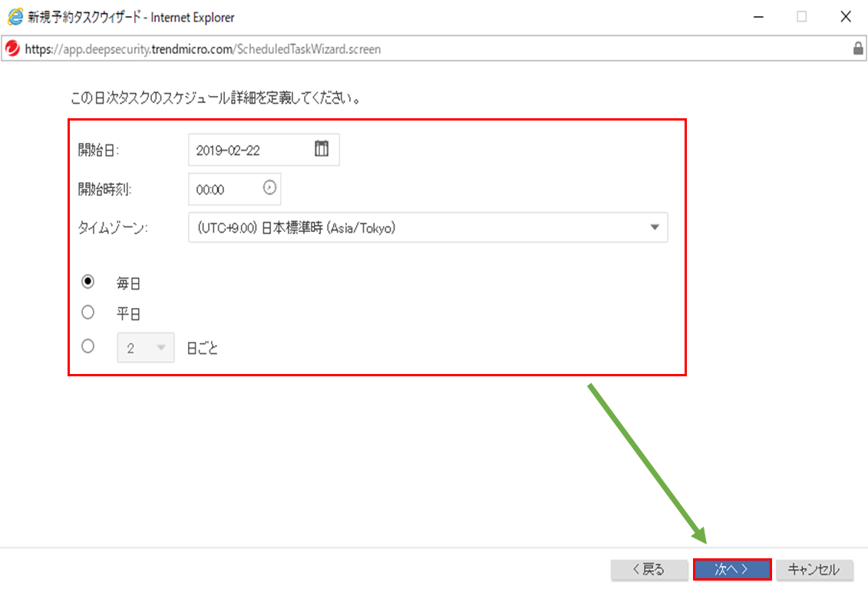Click the 開始時刻: label
Viewport: 868px width, 599px height.
[104, 190]
